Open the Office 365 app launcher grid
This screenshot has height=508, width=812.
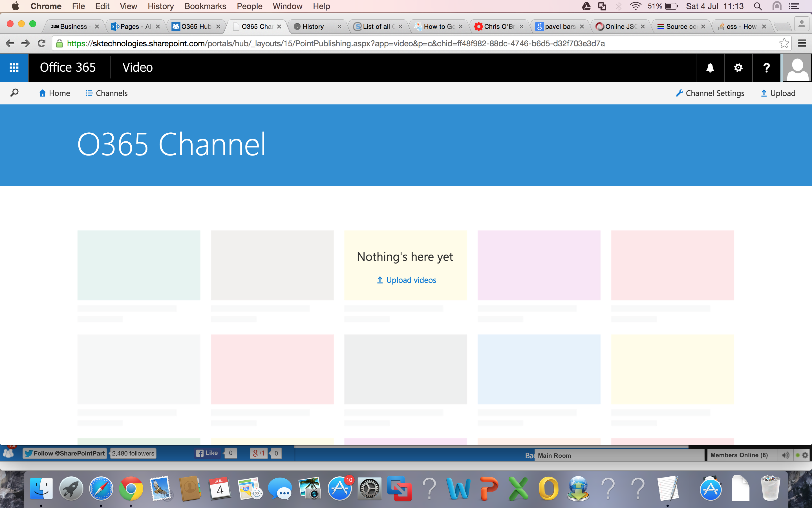point(14,67)
